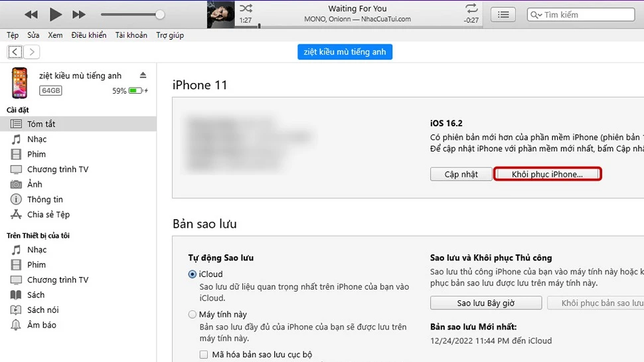Click Sao lưu Bây giờ button
The image size is (644, 362).
486,303
